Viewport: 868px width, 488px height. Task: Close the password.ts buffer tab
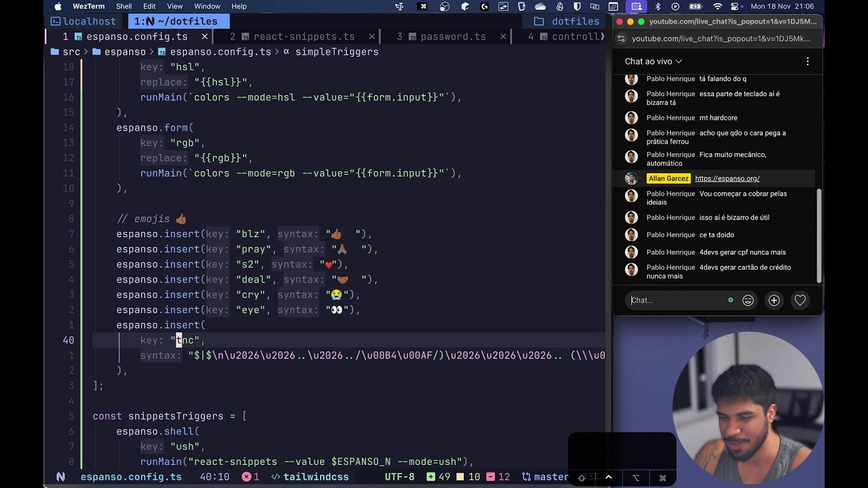coord(503,37)
